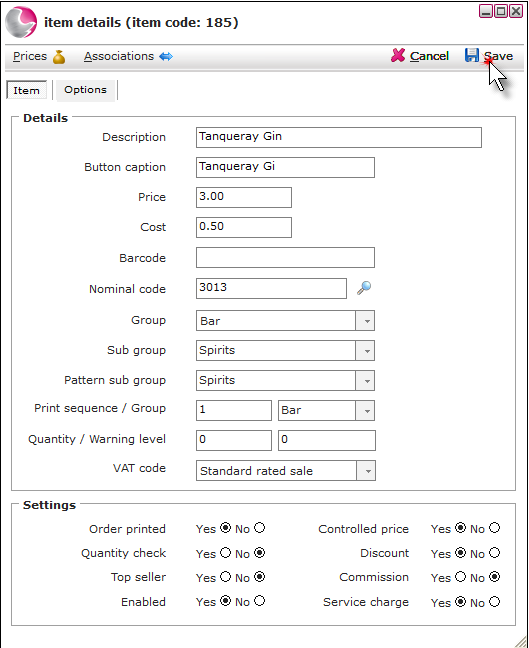
Task: Click the Print sequence number field
Action: (234, 410)
